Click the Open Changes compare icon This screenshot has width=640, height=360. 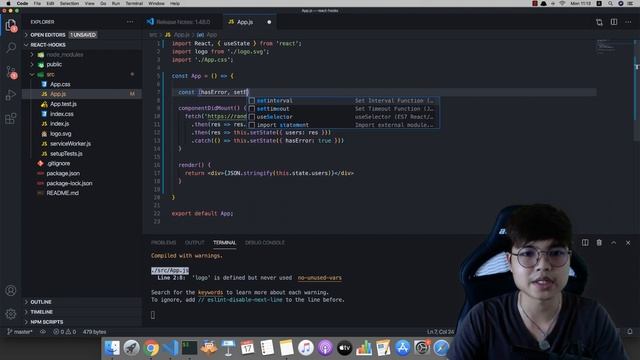(x=599, y=22)
